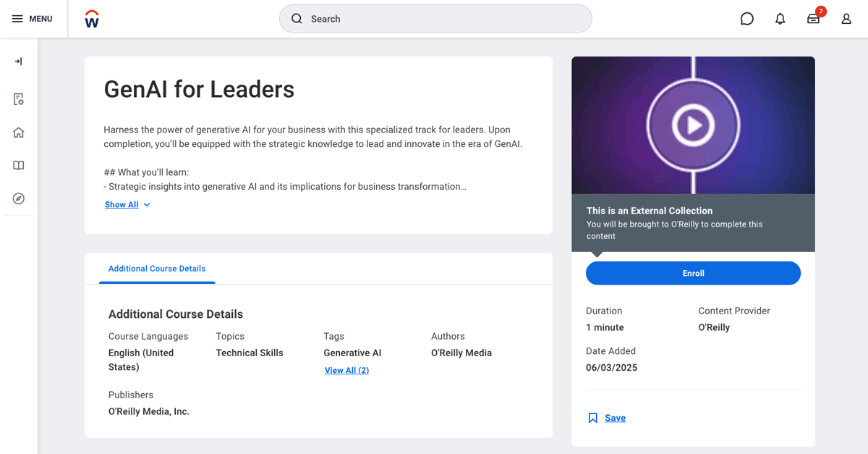The width and height of the screenshot is (868, 454).
Task: Click the Course Languages label
Action: point(148,336)
